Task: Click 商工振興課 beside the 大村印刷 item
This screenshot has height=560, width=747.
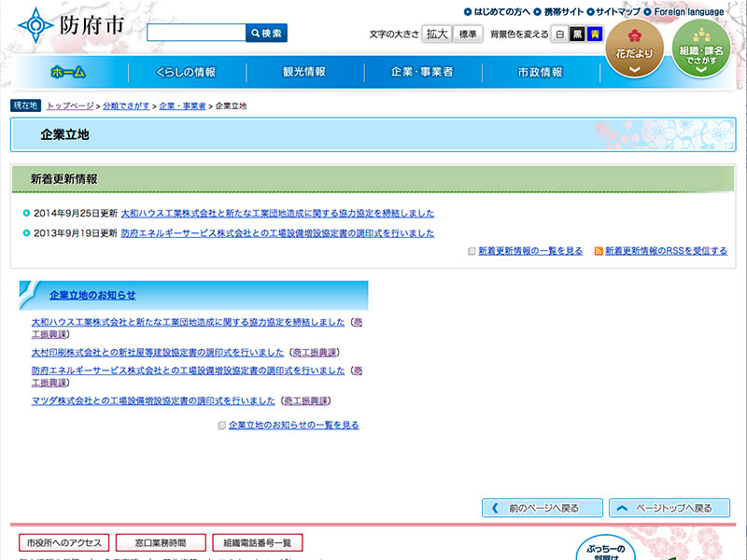Action: pos(315,353)
